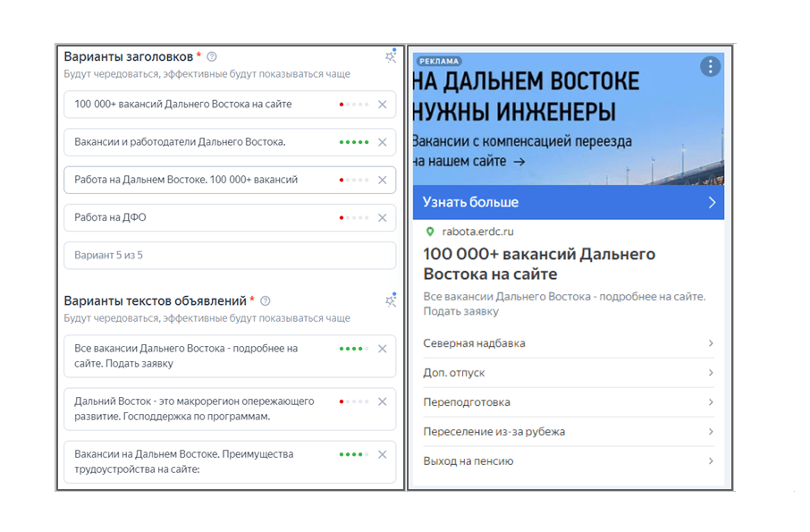
Task: Click the AI generate icon for headline variants
Action: [x=391, y=55]
